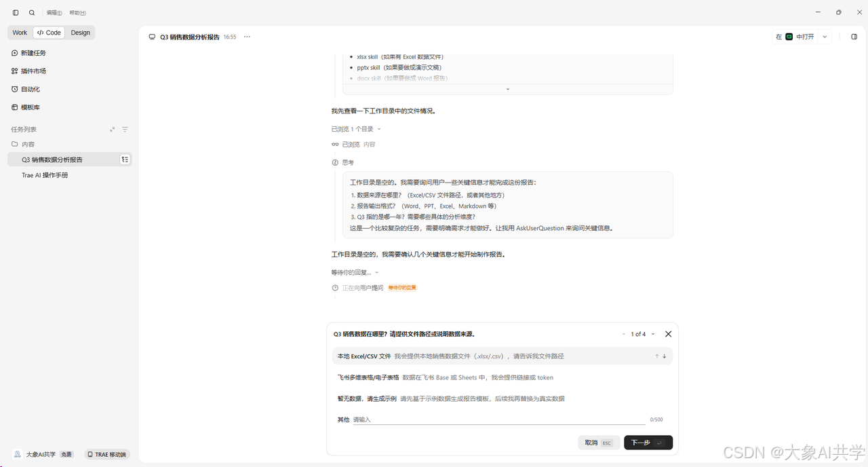Open the 帮助(H) menu
Viewport: 868px width, 467px height.
coord(77,13)
